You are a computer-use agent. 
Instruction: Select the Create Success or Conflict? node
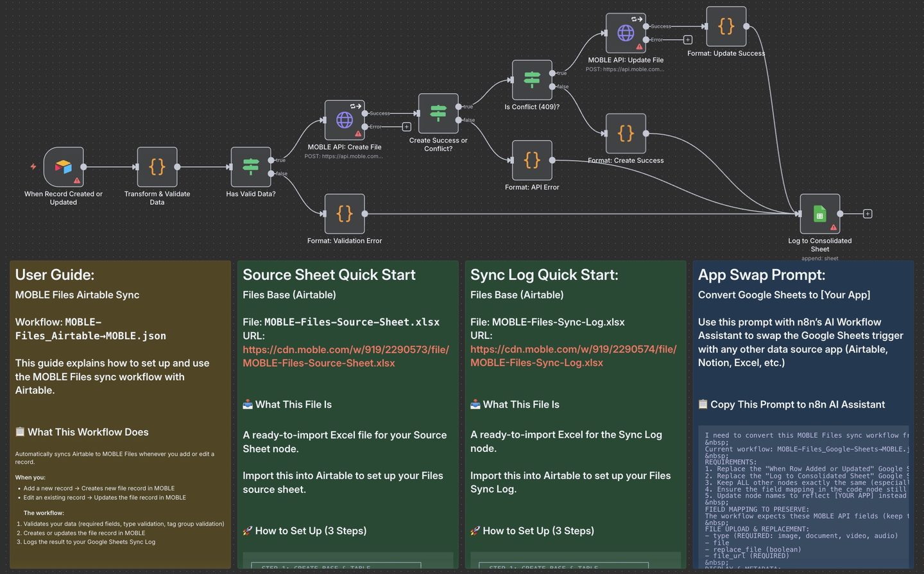[x=438, y=114]
